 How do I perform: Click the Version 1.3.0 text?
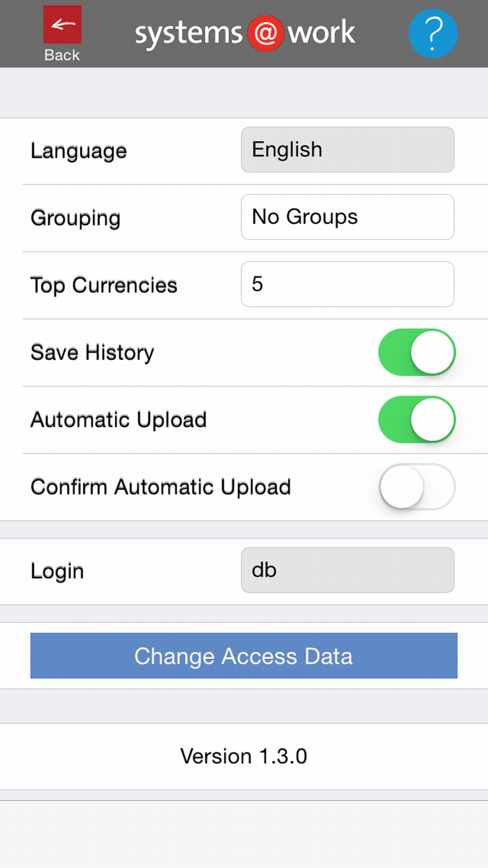pos(244,756)
